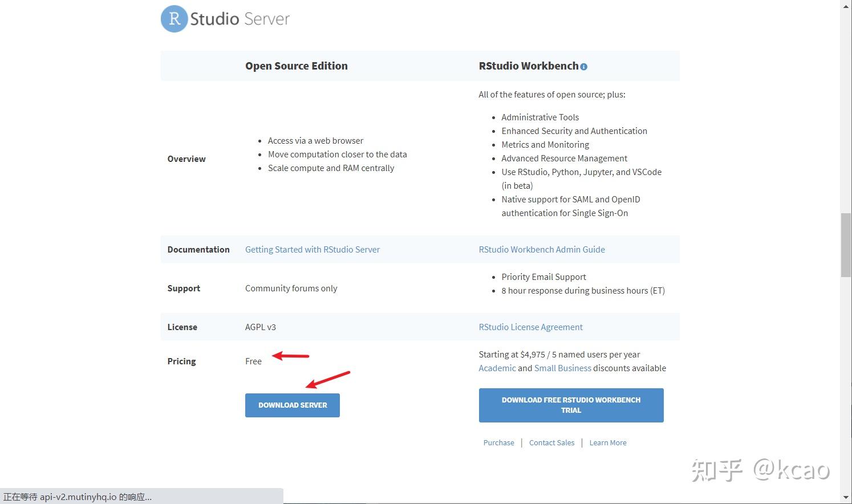Click the Purchase link
This screenshot has width=852, height=504.
point(498,442)
